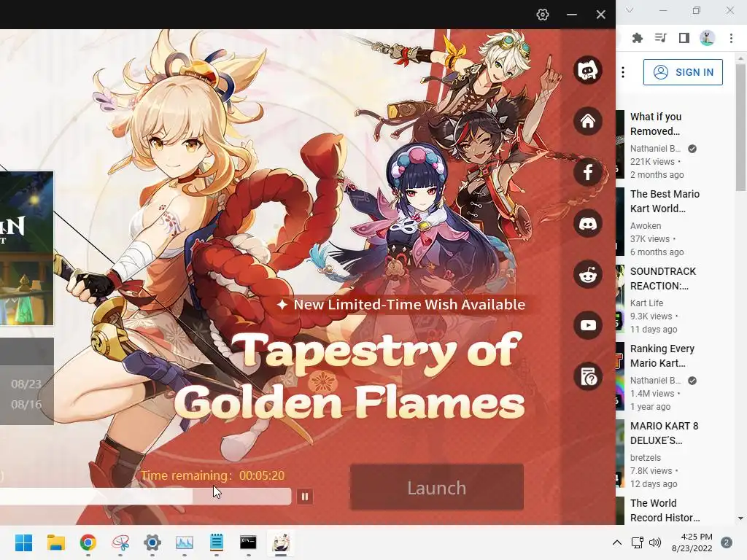Click the YouTube SIGN IN button
The width and height of the screenshot is (747, 560).
tap(683, 72)
